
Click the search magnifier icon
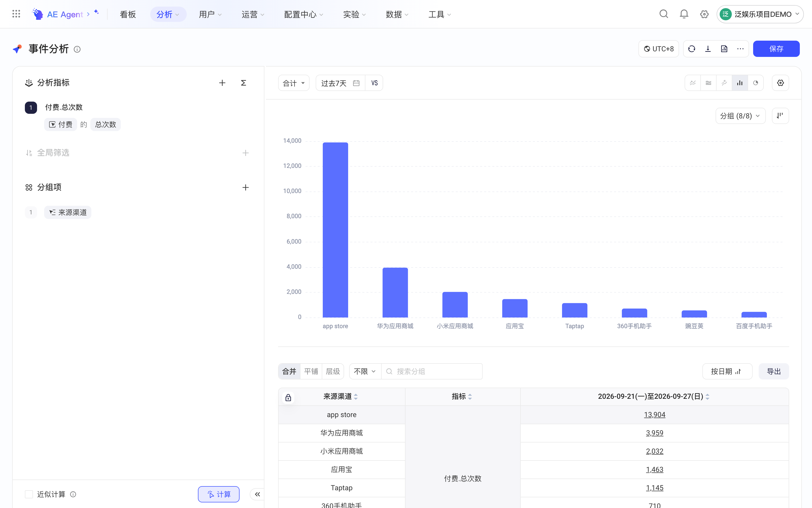point(664,14)
